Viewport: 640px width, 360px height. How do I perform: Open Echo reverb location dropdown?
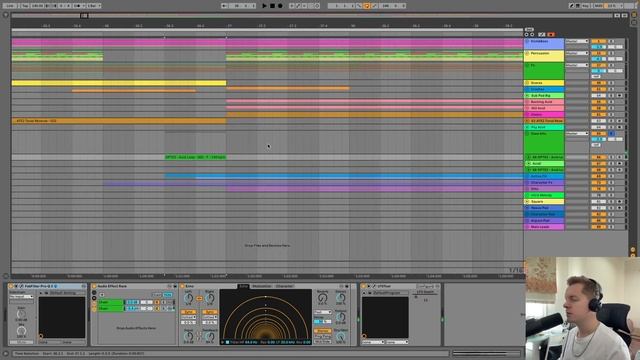(322, 312)
